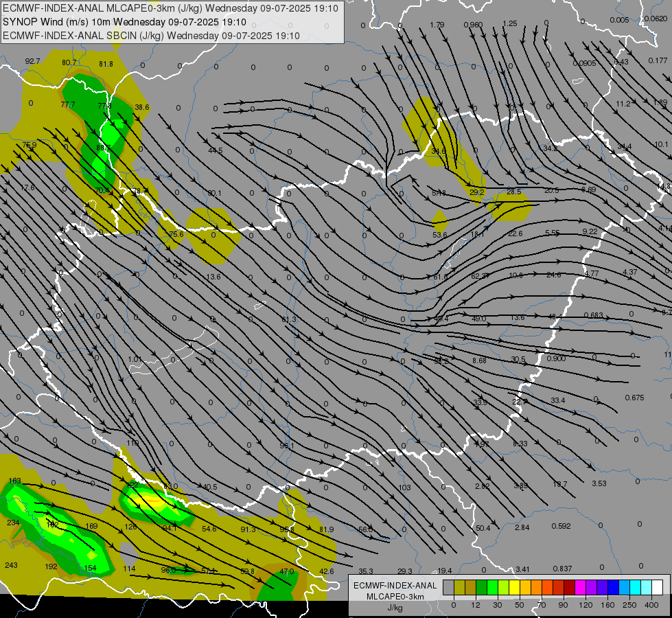
Task: Click the map value '81.9'
Action: click(327, 529)
